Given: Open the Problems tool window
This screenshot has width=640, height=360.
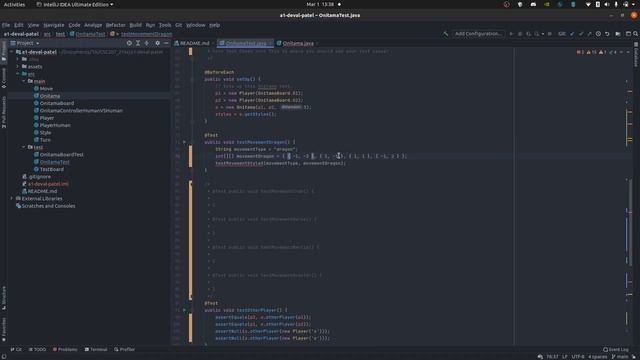Looking at the screenshot, I should click(65, 349).
